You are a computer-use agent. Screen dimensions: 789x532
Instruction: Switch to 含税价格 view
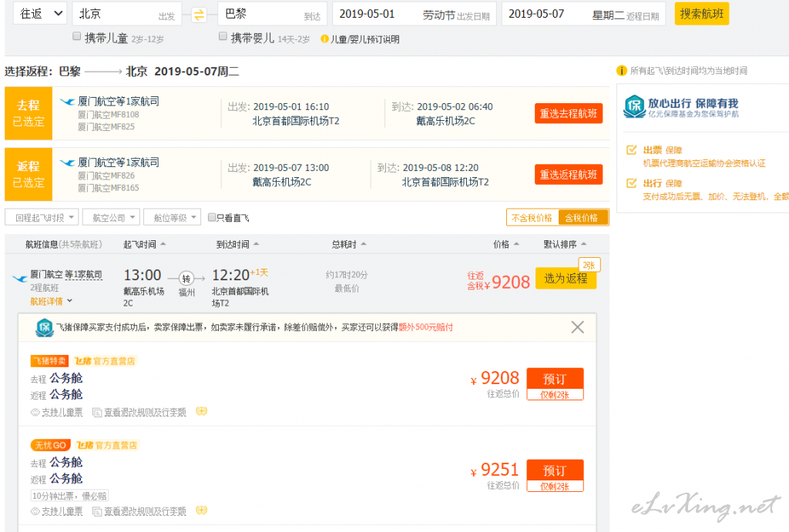coord(583,218)
